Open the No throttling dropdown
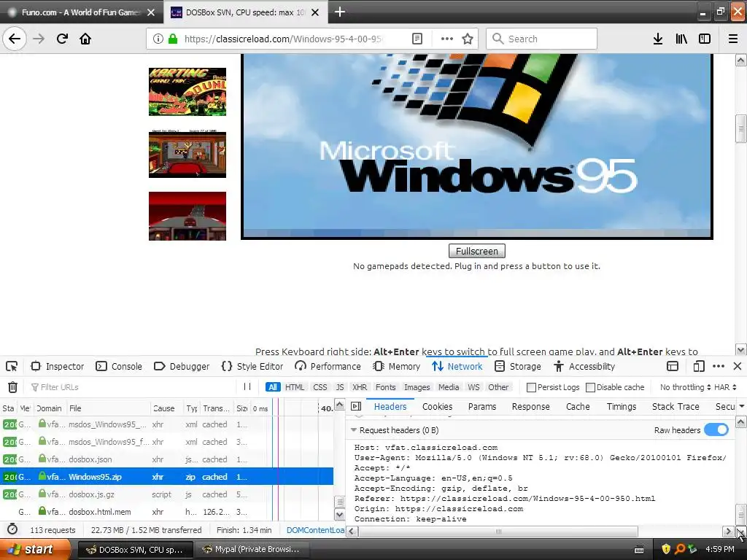The image size is (747, 560). pos(685,387)
